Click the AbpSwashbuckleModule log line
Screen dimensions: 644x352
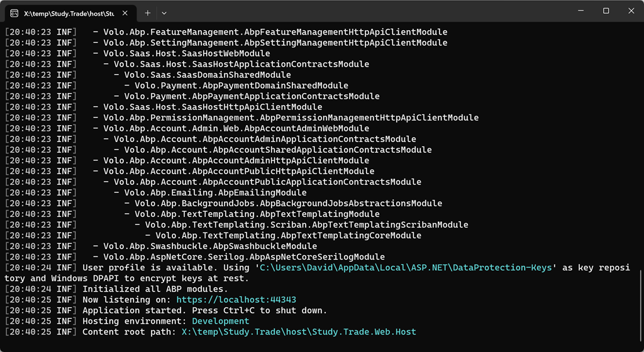pos(210,246)
